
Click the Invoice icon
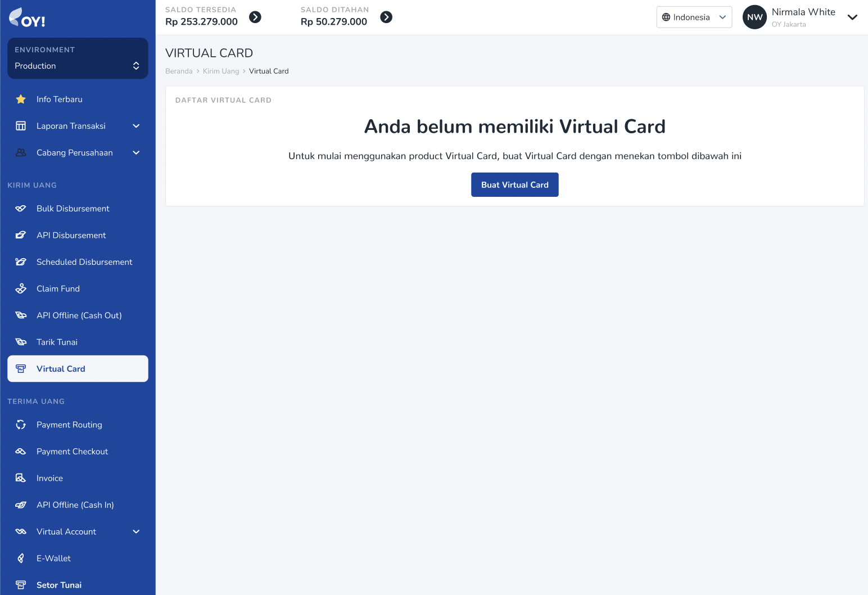tap(21, 479)
